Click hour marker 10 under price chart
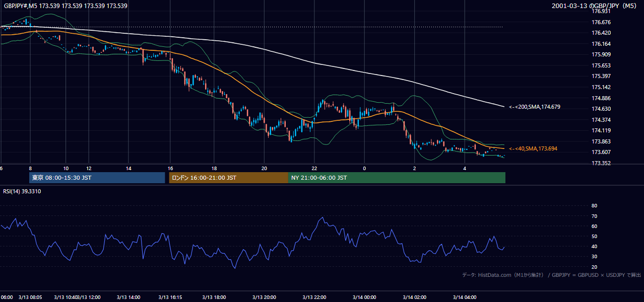This screenshot has width=644, height=302. (66, 168)
